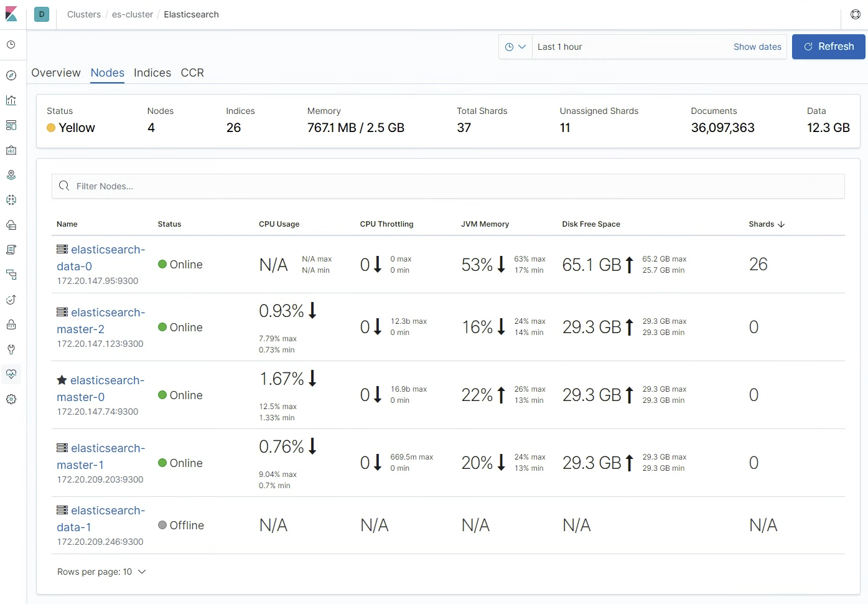Image resolution: width=868 pixels, height=604 pixels.
Task: Click the 65.1 GB disk free value
Action: click(x=592, y=265)
